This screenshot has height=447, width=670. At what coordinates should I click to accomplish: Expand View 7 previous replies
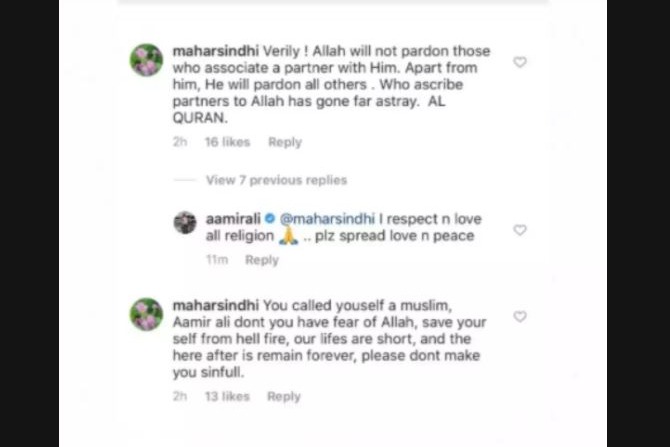coord(276,180)
